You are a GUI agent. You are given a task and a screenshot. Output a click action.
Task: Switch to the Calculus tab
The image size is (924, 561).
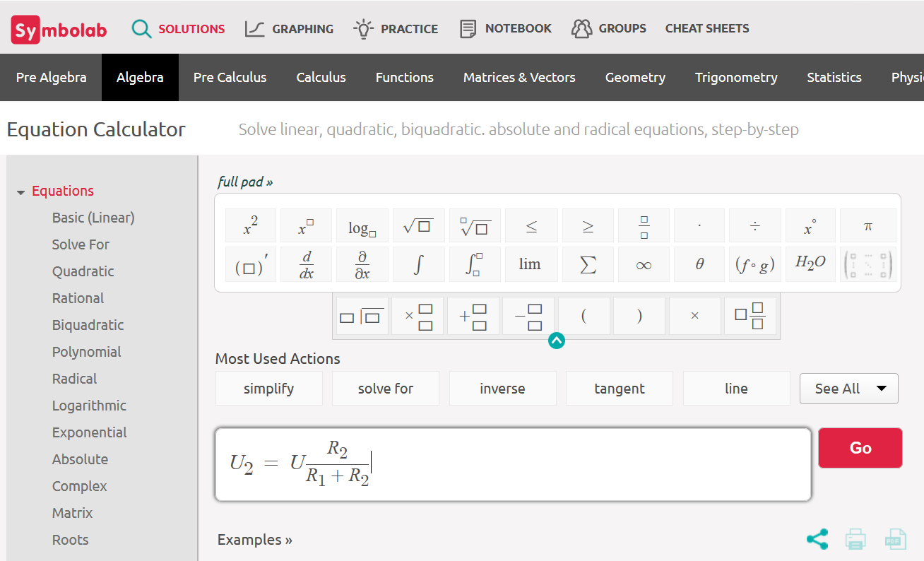[x=321, y=78]
